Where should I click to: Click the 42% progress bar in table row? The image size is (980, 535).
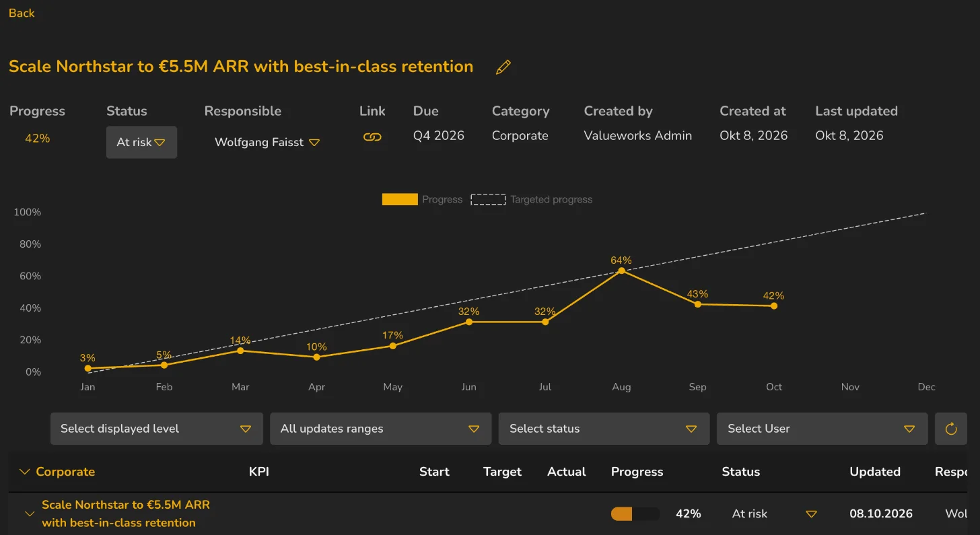tap(635, 513)
